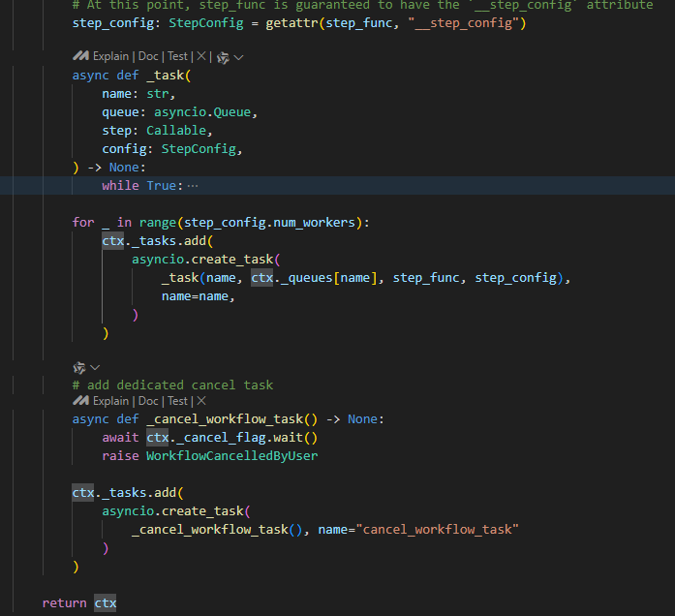Click Explain in the code lens above _task

click(110, 56)
